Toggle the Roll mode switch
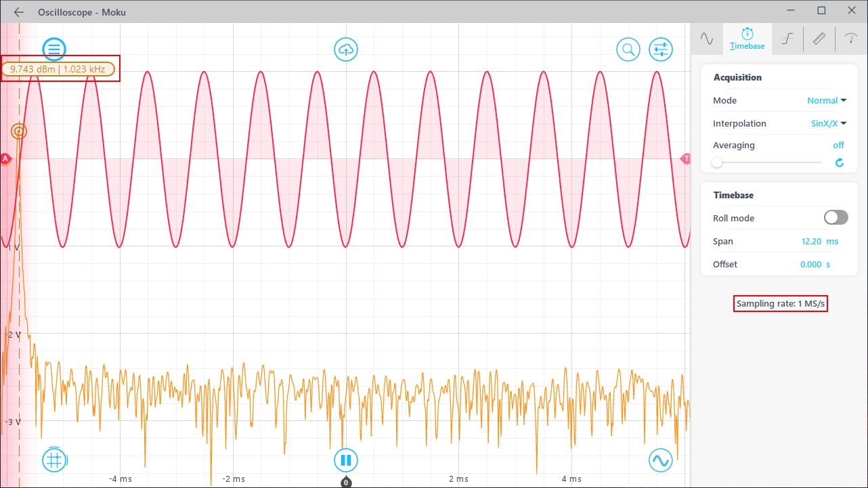 pos(836,217)
